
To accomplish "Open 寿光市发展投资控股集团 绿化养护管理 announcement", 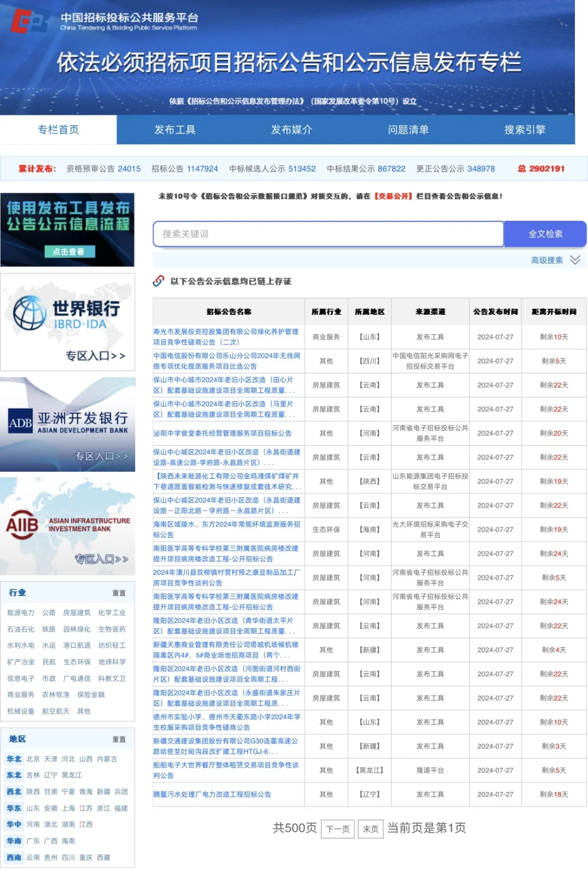I will pyautogui.click(x=226, y=337).
